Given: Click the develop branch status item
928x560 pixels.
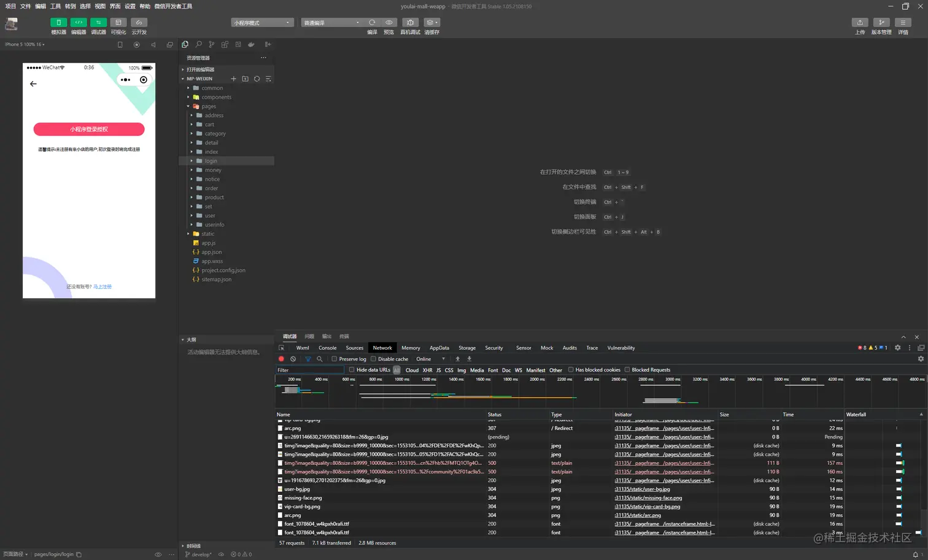Looking at the screenshot, I should [198, 554].
